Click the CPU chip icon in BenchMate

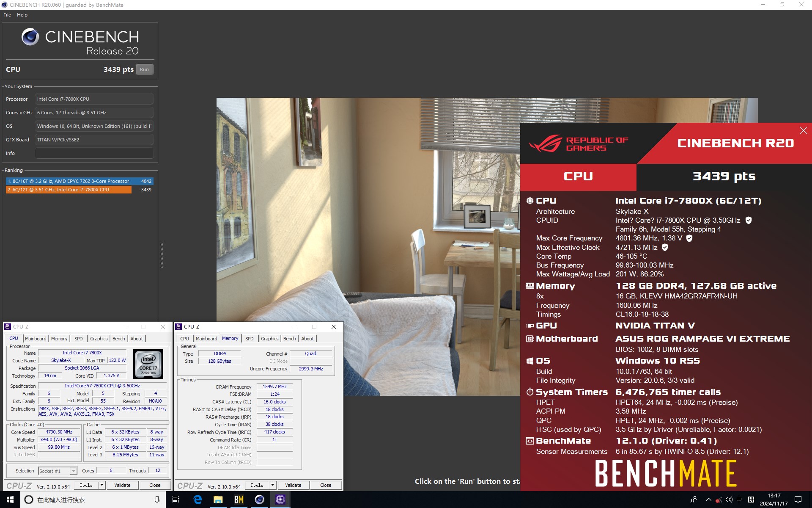coord(529,201)
